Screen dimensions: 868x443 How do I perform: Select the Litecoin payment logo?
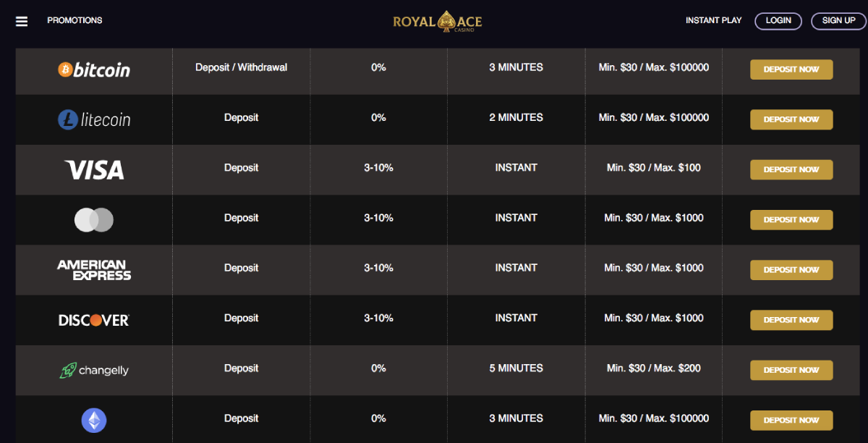(x=94, y=119)
